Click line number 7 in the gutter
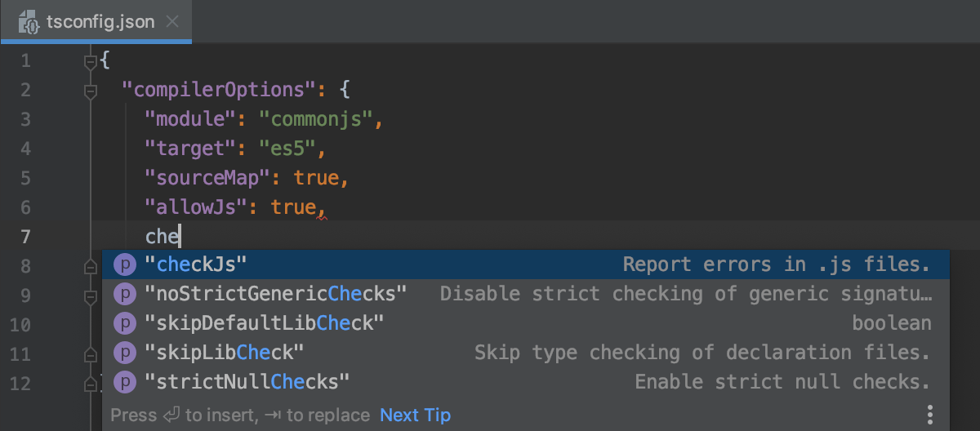 pyautogui.click(x=25, y=237)
